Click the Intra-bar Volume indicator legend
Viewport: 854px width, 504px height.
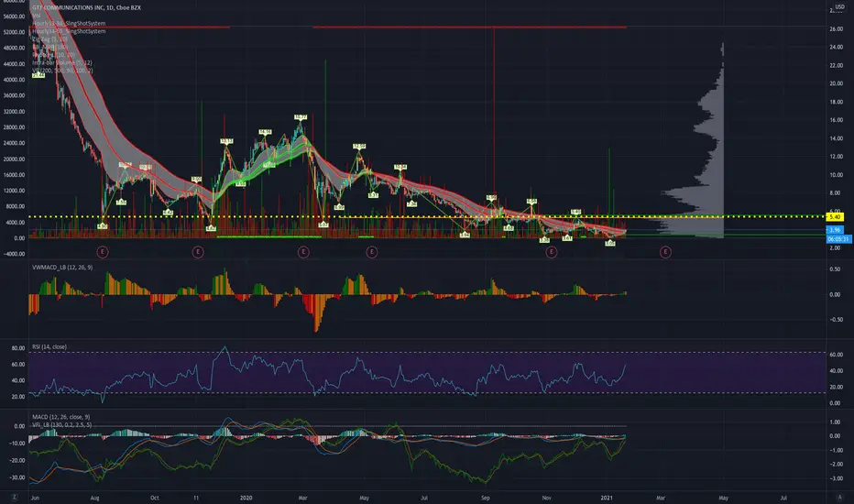61,62
